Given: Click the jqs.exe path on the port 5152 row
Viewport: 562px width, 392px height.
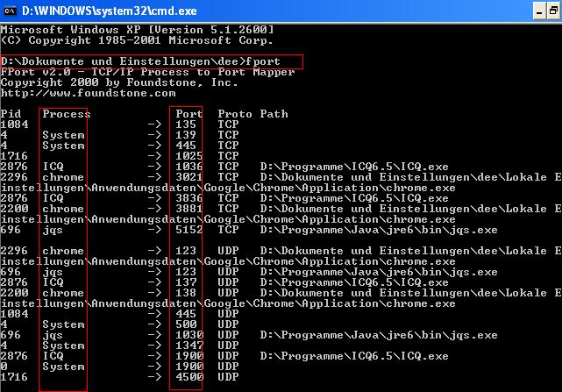Looking at the screenshot, I should tap(379, 230).
